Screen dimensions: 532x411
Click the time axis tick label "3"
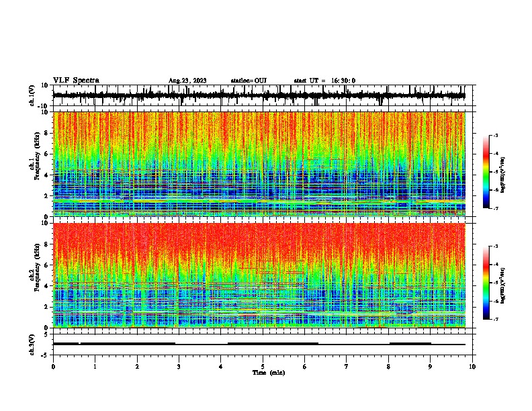tap(179, 367)
